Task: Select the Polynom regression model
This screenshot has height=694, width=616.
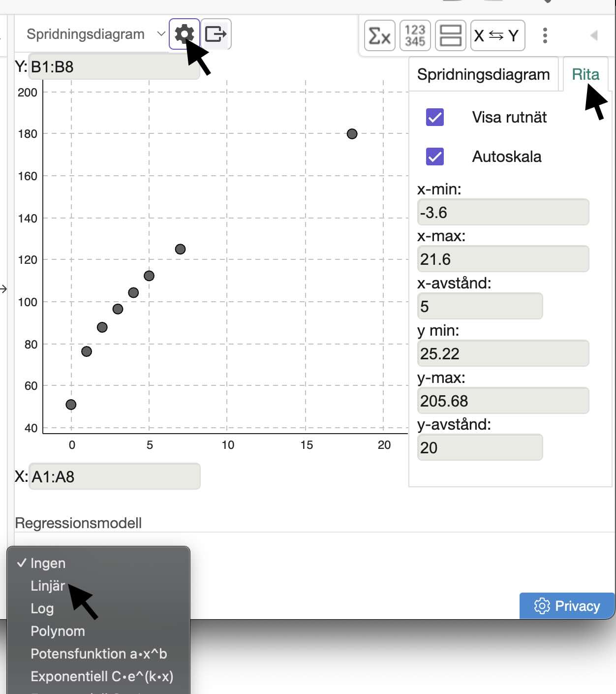Action: pos(58,631)
